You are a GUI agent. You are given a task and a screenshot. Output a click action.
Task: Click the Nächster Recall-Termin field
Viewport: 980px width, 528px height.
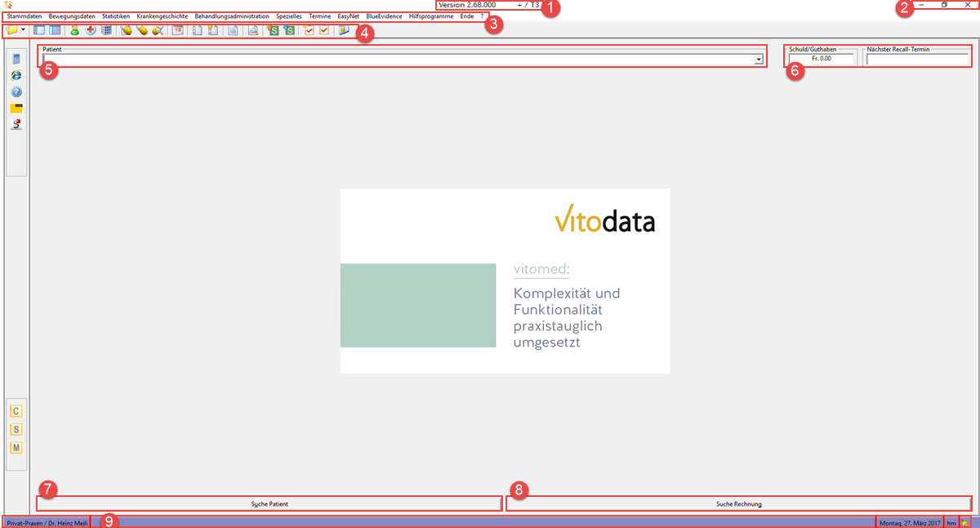click(x=916, y=59)
